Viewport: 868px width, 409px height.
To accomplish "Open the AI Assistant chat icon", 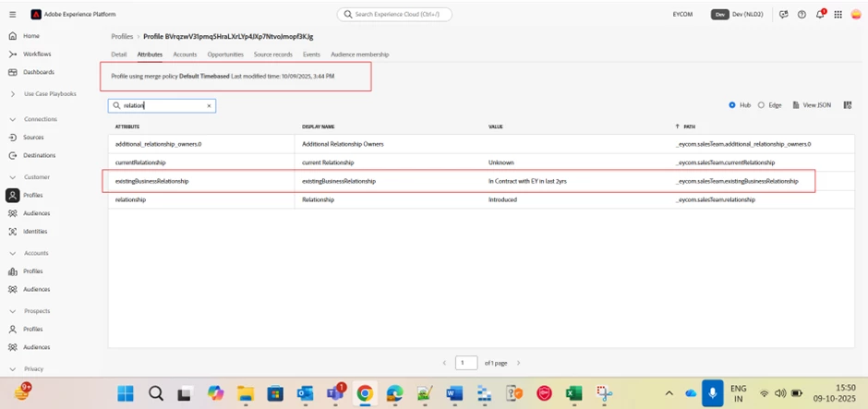I will point(783,15).
